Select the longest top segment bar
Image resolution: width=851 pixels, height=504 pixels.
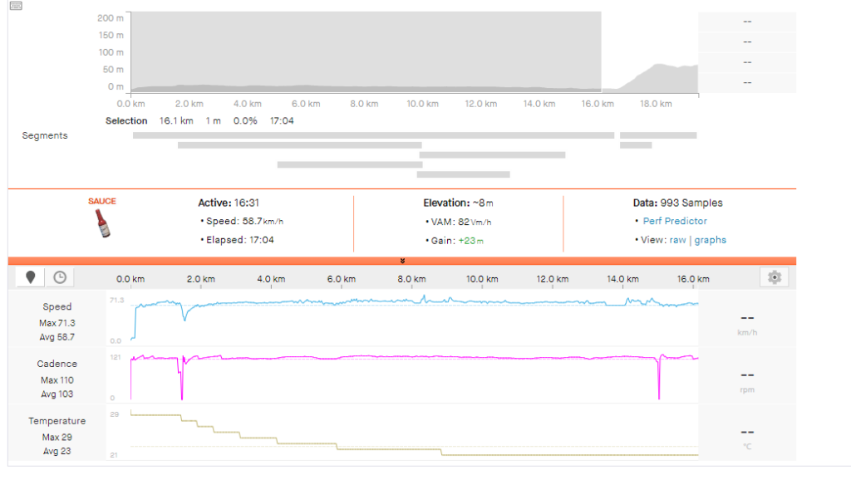(x=373, y=135)
